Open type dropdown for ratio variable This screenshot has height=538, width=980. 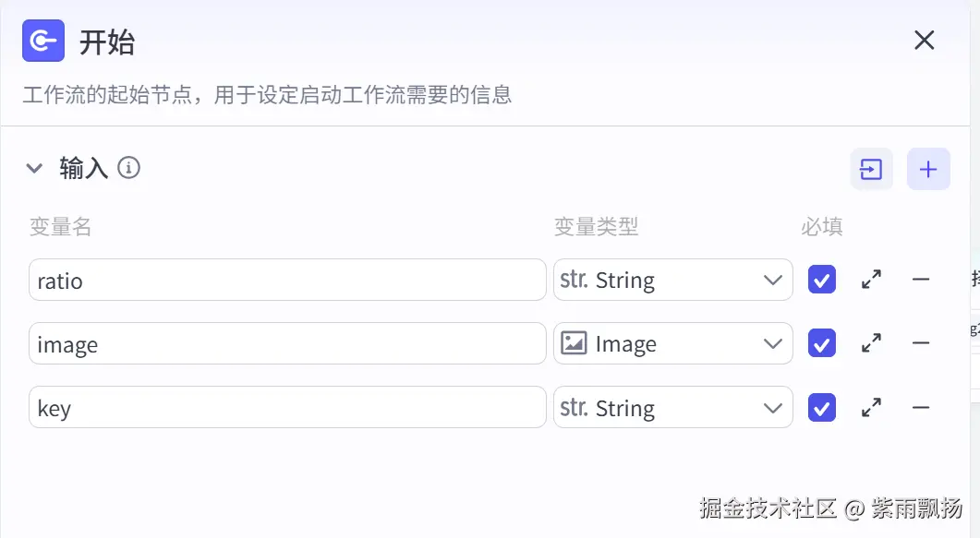coord(672,280)
